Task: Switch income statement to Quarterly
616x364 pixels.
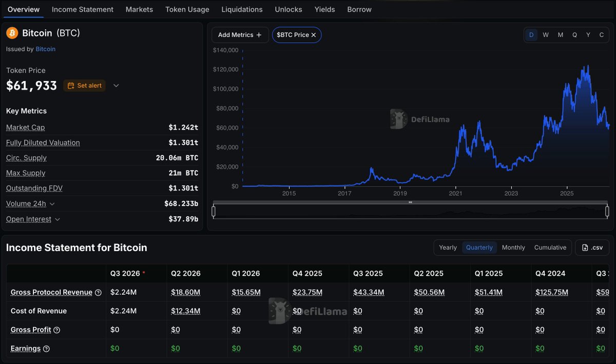Action: [x=479, y=247]
